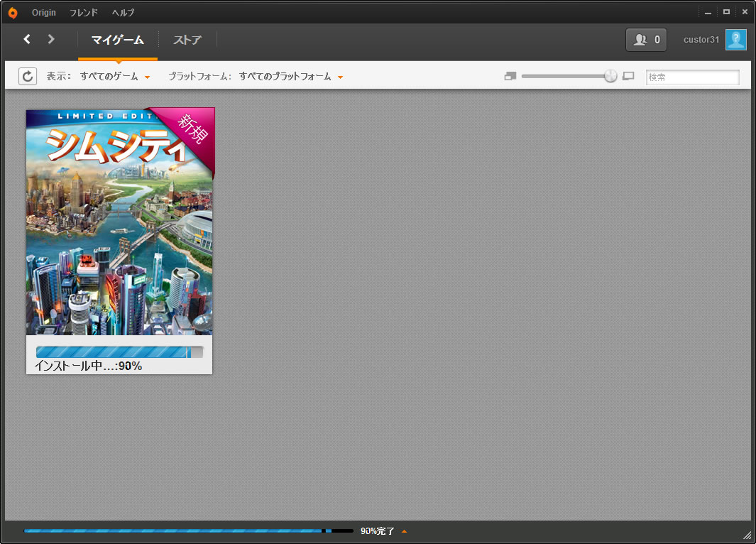The width and height of the screenshot is (756, 544).
Task: Click the refresh game library icon
Action: tap(28, 76)
